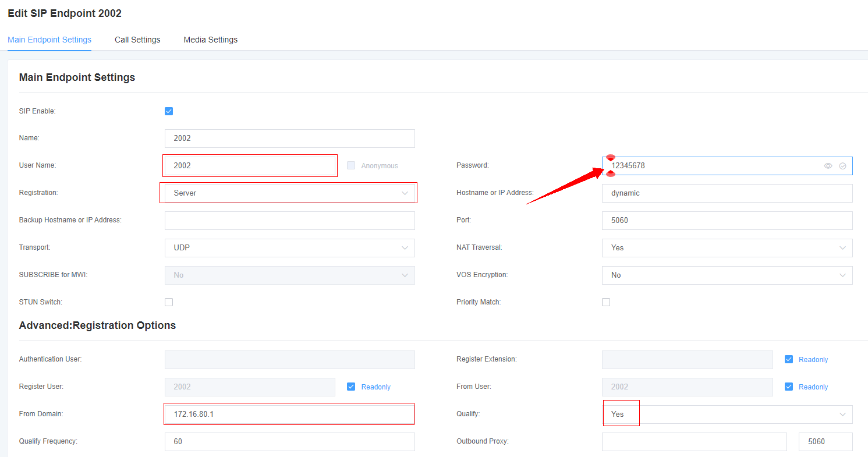Click the Advanced:Registration Options heading

pyautogui.click(x=97, y=325)
